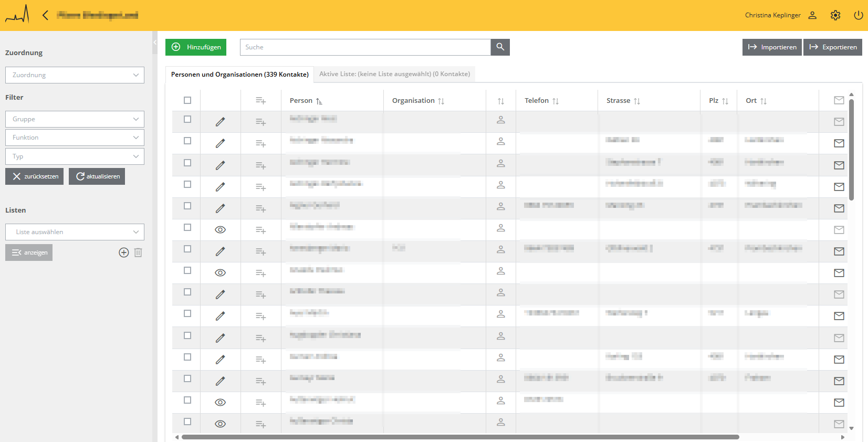868x442 pixels.
Task: Click the search magnifier button
Action: 500,47
